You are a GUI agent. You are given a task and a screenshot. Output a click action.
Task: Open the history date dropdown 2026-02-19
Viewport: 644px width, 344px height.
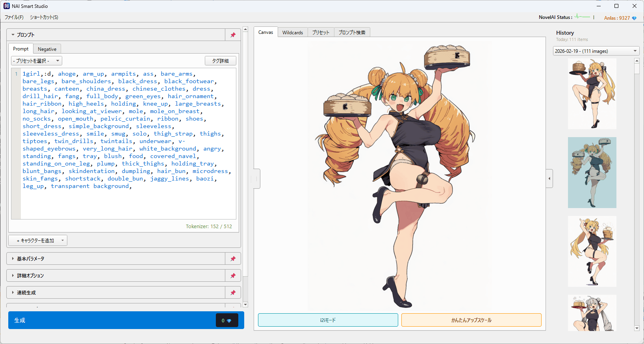596,51
